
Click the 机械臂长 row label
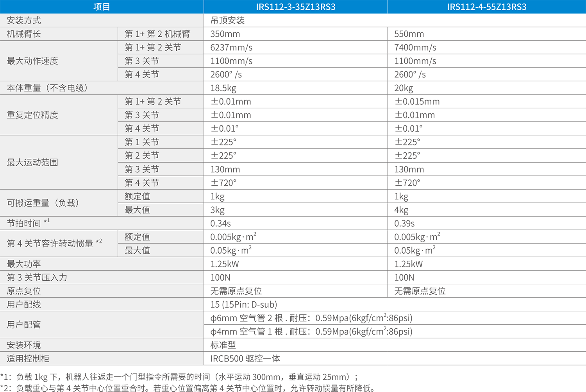pos(24,34)
